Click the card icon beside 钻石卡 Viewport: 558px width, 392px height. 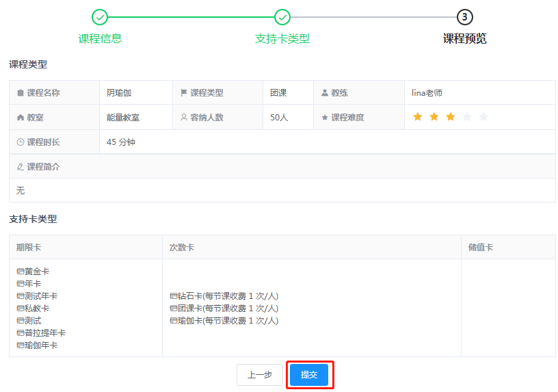[x=174, y=296]
